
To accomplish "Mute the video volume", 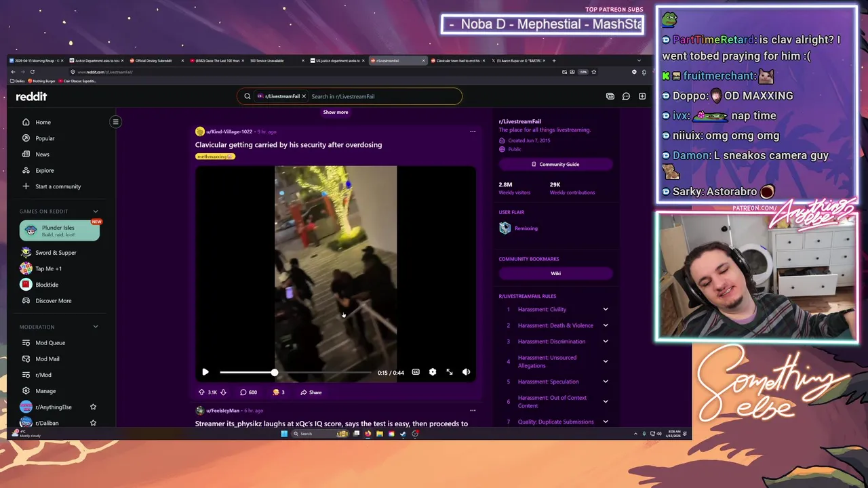I will click(x=466, y=372).
